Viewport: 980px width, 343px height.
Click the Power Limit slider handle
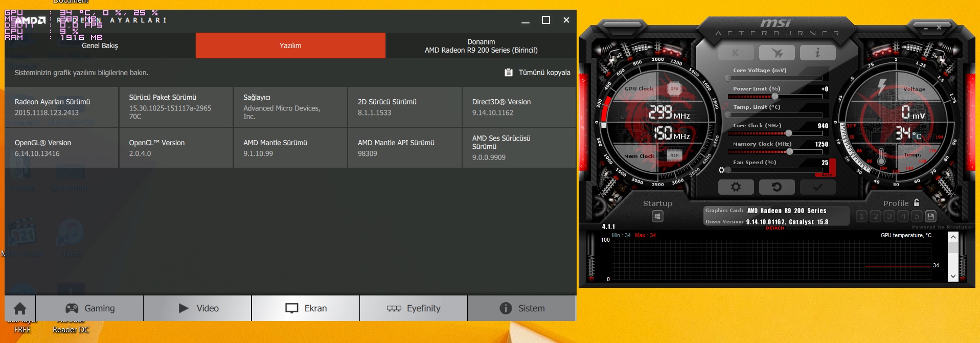[x=775, y=97]
